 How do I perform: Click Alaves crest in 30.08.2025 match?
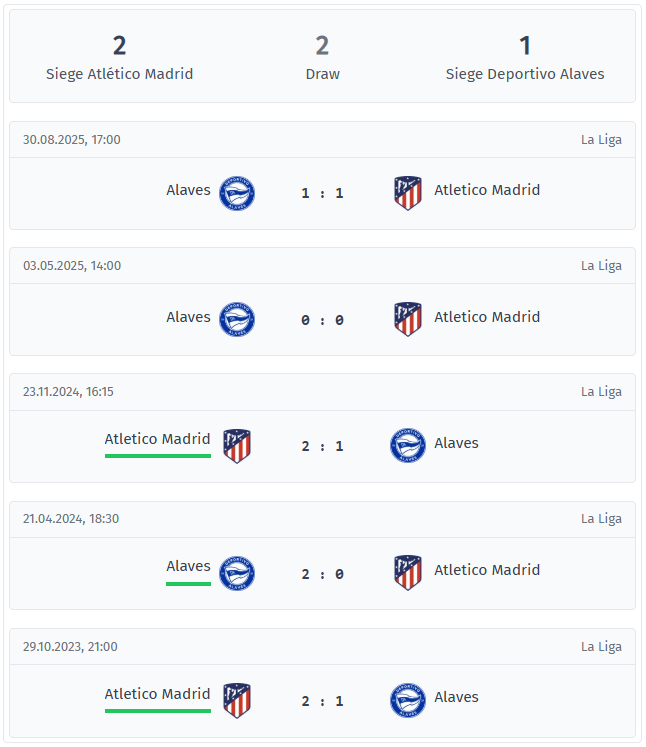click(x=237, y=193)
